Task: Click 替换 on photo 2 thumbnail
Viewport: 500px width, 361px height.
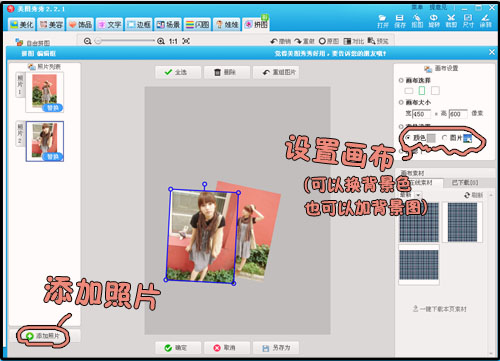Action: click(x=53, y=156)
